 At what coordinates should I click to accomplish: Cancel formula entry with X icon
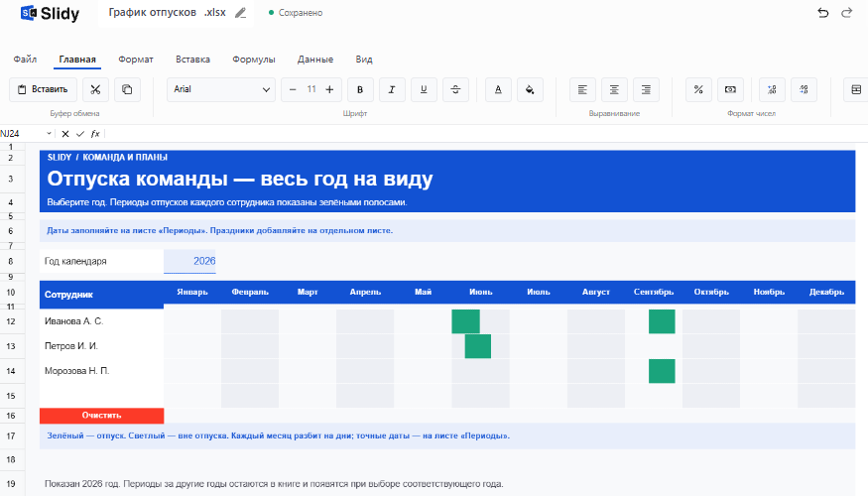coord(65,133)
